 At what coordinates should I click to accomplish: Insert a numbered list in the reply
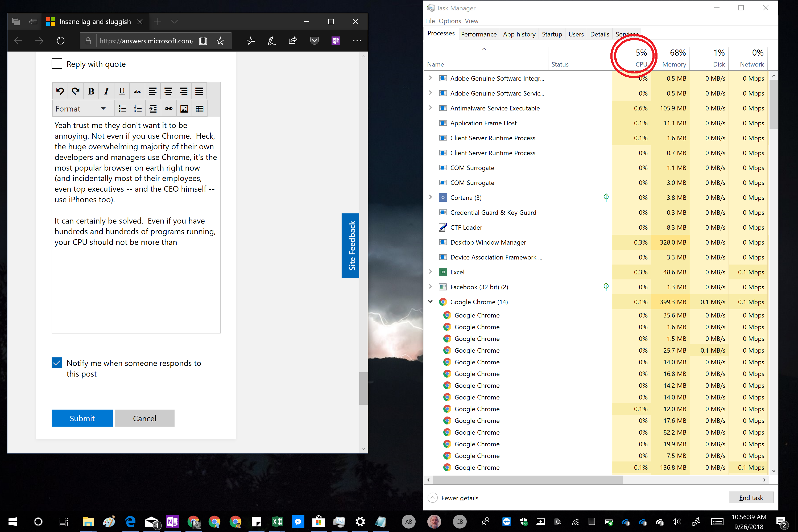pyautogui.click(x=138, y=109)
